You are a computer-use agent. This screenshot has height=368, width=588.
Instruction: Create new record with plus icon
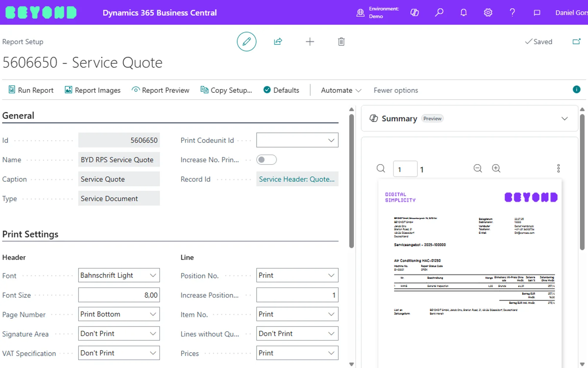[x=310, y=42]
